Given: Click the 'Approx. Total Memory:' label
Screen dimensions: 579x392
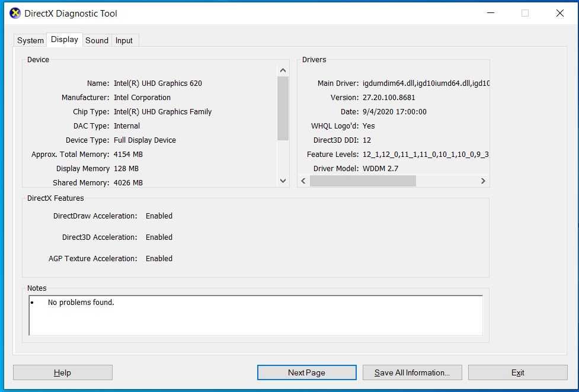Looking at the screenshot, I should click(x=70, y=155).
